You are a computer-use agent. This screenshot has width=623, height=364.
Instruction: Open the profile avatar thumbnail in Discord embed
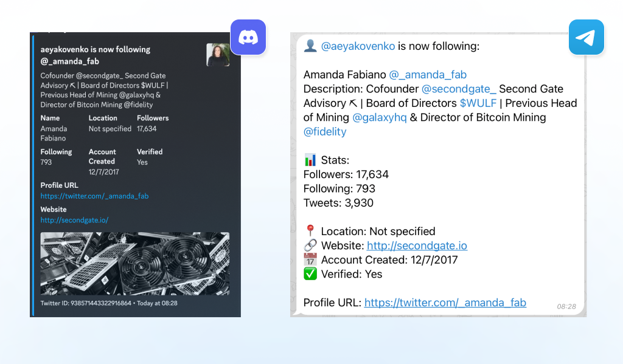coord(218,55)
